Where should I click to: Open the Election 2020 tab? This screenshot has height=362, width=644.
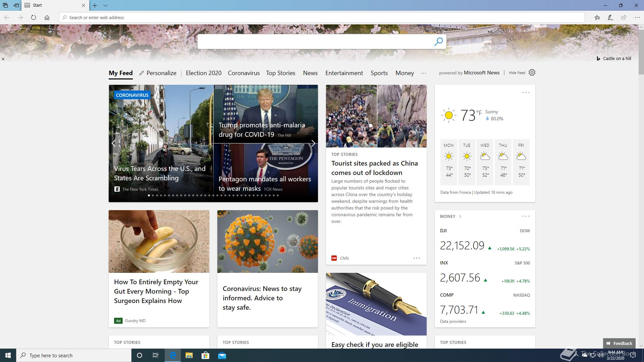[x=204, y=73]
